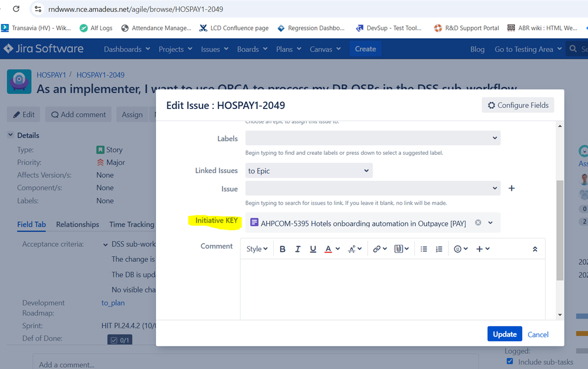This screenshot has width=588, height=369.
Task: Toggle underline in comment editor
Action: pos(313,249)
